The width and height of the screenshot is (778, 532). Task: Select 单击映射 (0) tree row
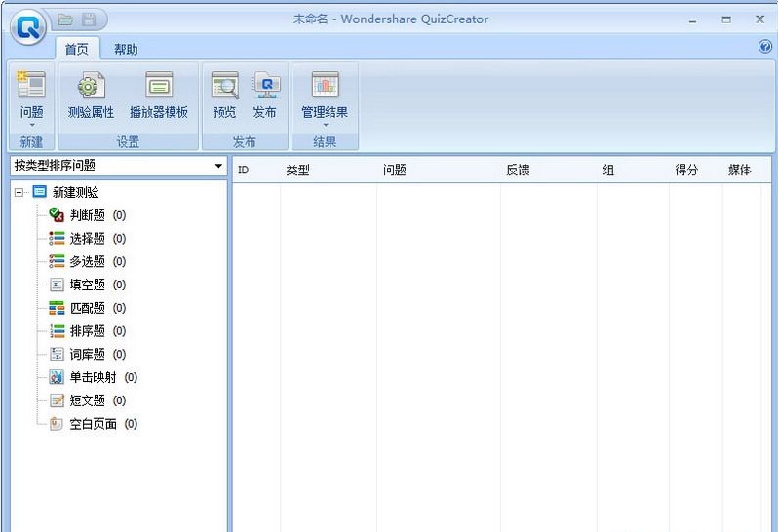pyautogui.click(x=94, y=377)
